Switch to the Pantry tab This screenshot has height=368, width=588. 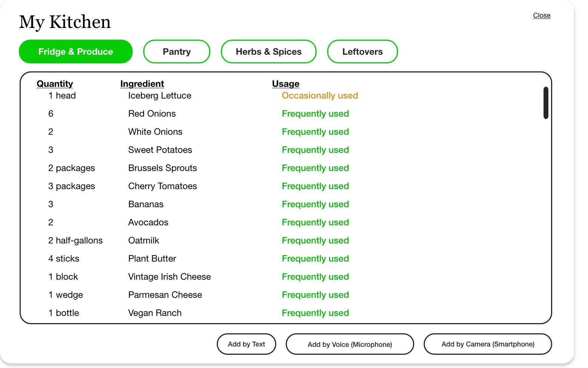coord(176,52)
